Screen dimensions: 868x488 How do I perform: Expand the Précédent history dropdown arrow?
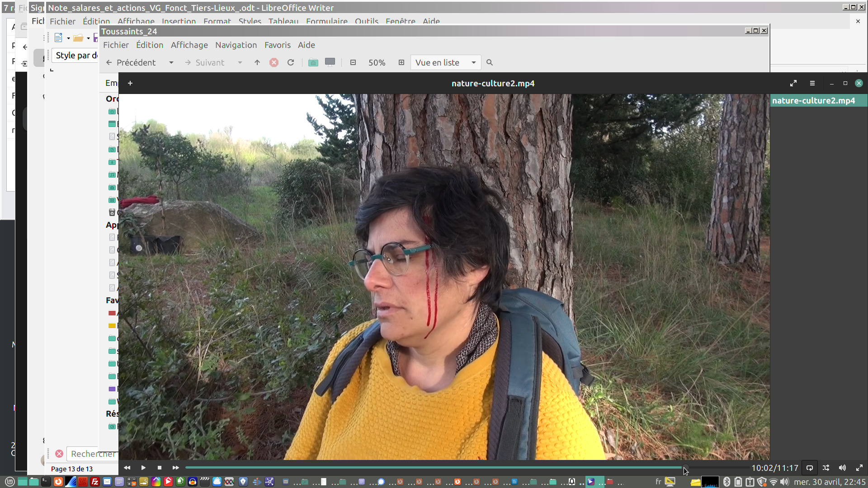point(171,63)
